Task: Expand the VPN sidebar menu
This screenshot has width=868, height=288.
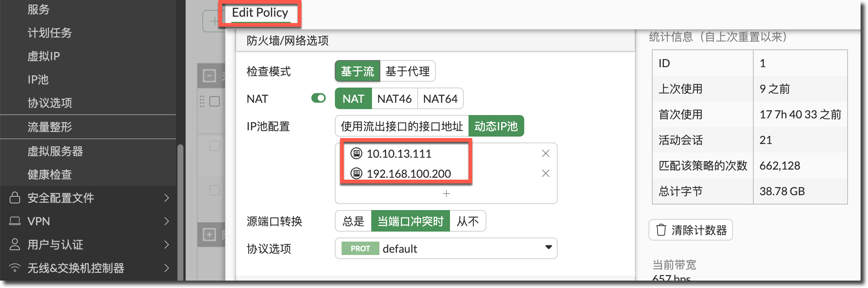Action: tap(166, 221)
